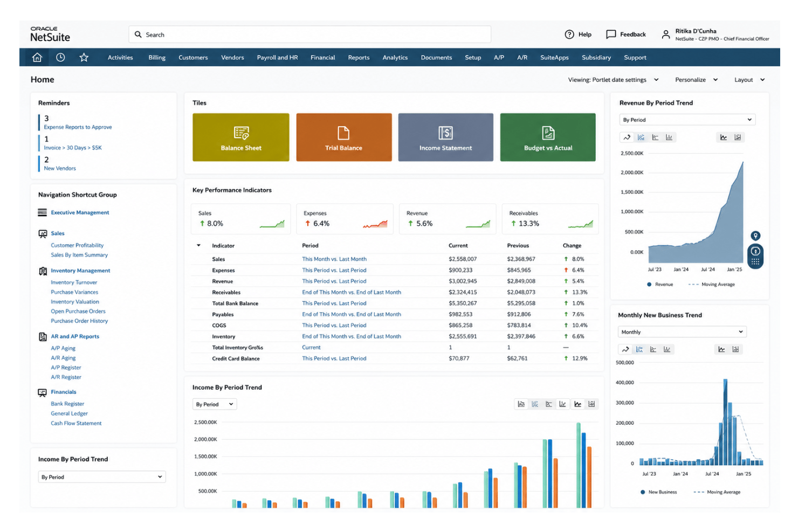Click trend line icon in Monthly New Business Trend
The height and width of the screenshot is (532, 798).
click(721, 349)
